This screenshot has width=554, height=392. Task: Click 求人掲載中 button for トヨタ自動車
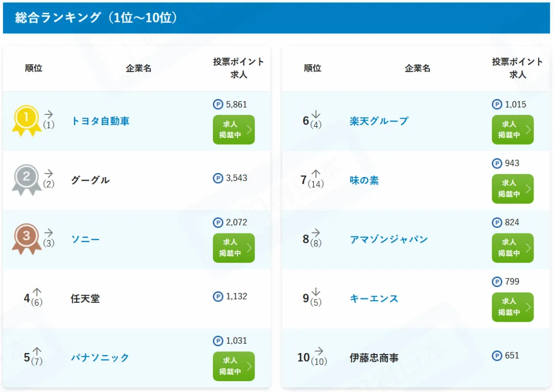(233, 129)
